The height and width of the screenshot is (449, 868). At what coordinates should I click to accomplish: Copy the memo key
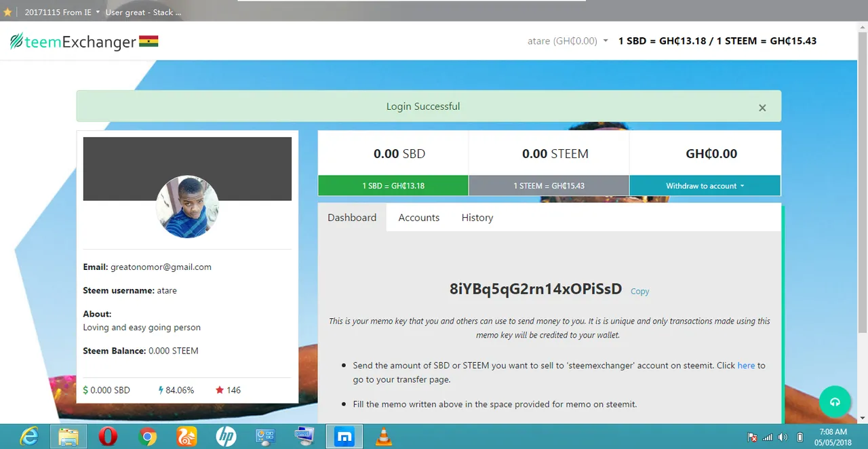(639, 291)
